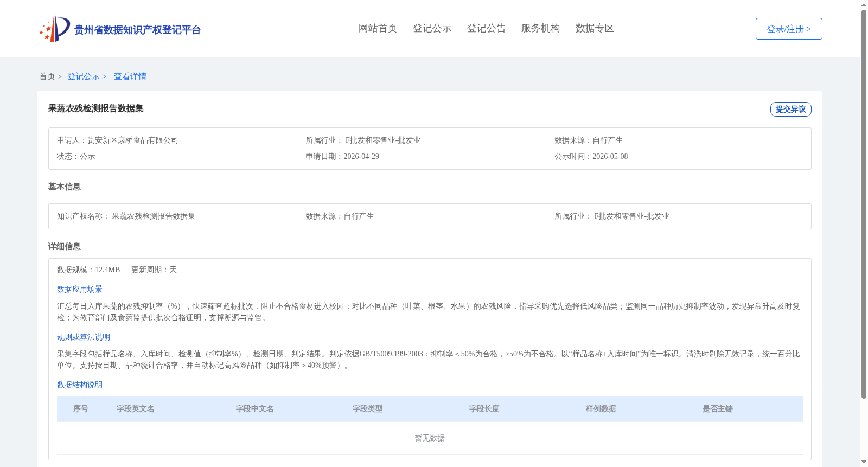Click the 样例数据 column header
This screenshot has height=467, width=868.
point(601,408)
